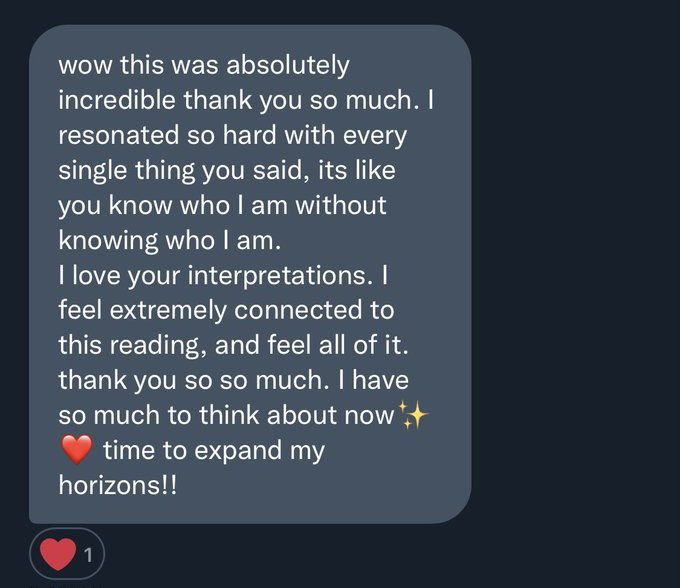Click the text 'single thing you said, its like'
The width and height of the screenshot is (680, 588).
click(227, 170)
